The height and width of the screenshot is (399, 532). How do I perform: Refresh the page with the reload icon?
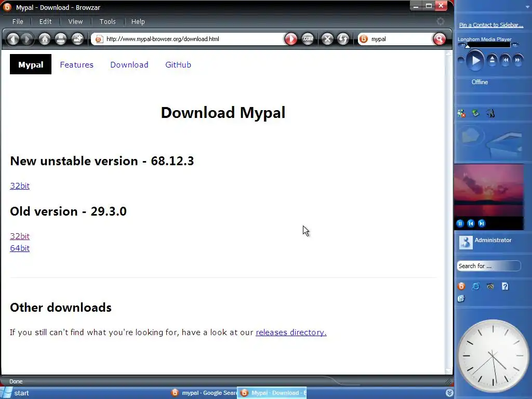point(343,39)
